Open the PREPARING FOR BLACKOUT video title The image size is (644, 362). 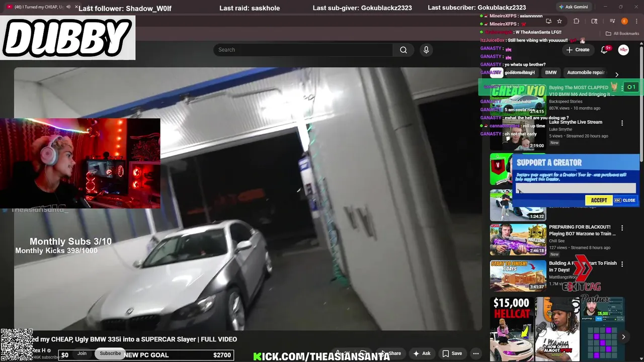pos(582,230)
